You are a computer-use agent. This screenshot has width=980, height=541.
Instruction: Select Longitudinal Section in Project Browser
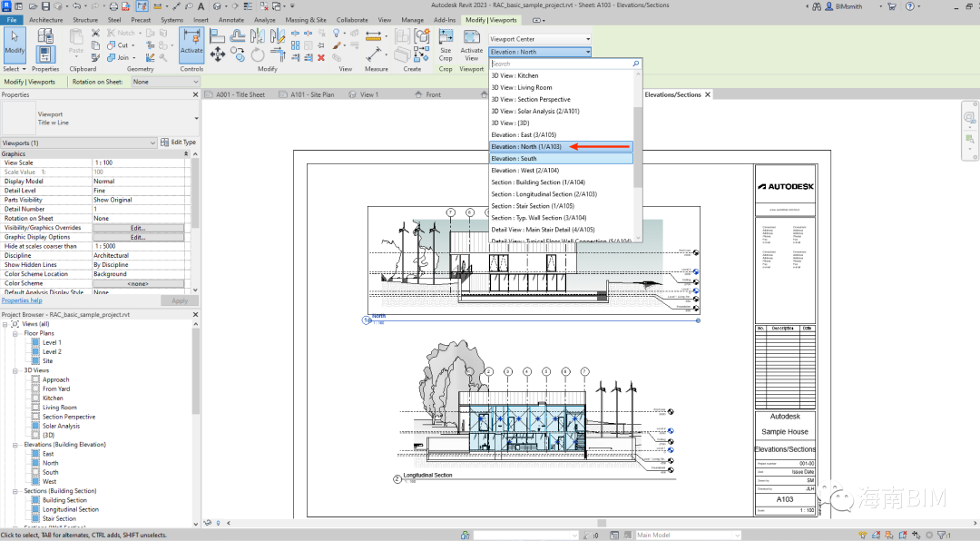(70, 510)
